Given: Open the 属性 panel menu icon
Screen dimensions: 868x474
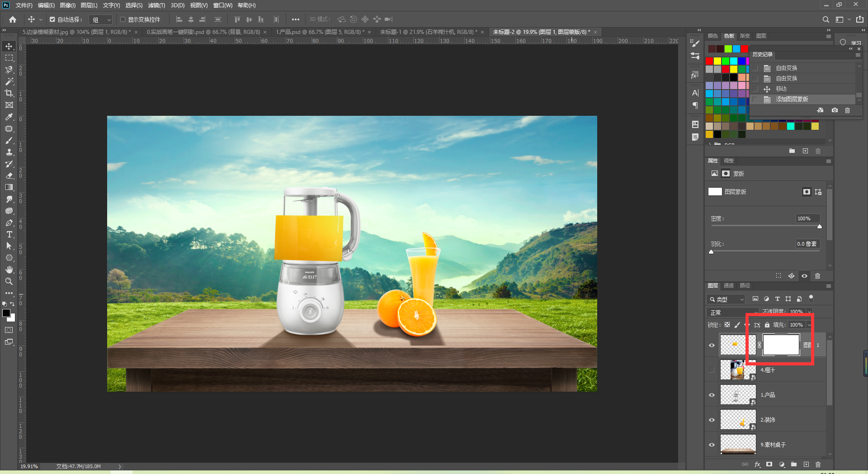Looking at the screenshot, I should (828, 161).
